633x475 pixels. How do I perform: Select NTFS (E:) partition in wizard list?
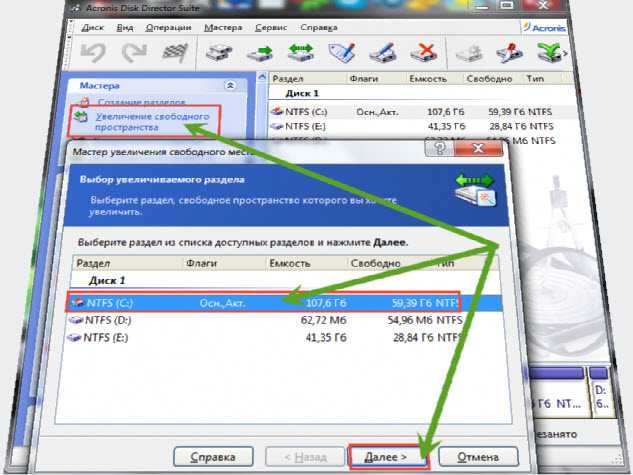[284, 337]
